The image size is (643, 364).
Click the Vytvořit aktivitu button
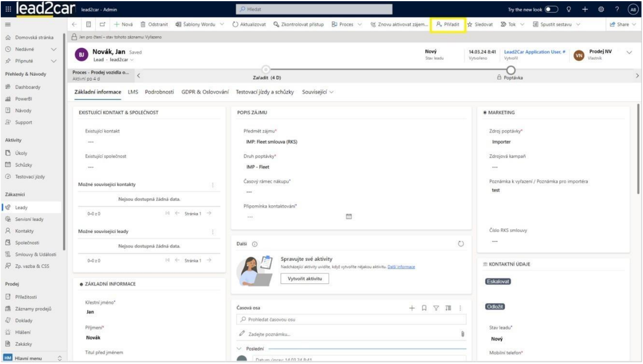pos(305,279)
